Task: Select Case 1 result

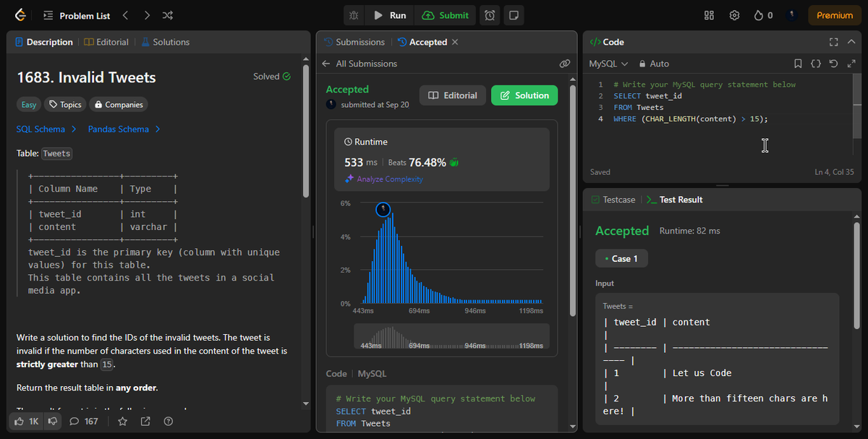Action: (x=621, y=259)
